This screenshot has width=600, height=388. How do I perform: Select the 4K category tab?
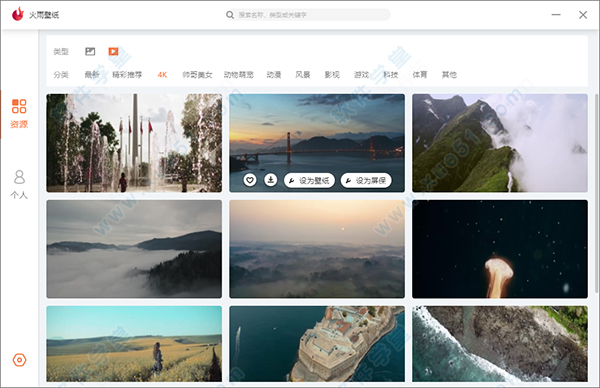(162, 75)
